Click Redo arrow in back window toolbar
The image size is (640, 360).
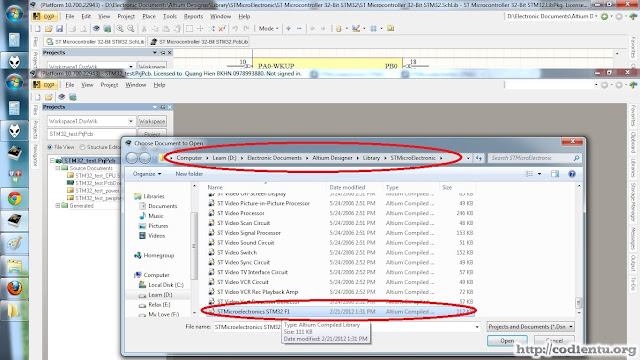(x=246, y=29)
